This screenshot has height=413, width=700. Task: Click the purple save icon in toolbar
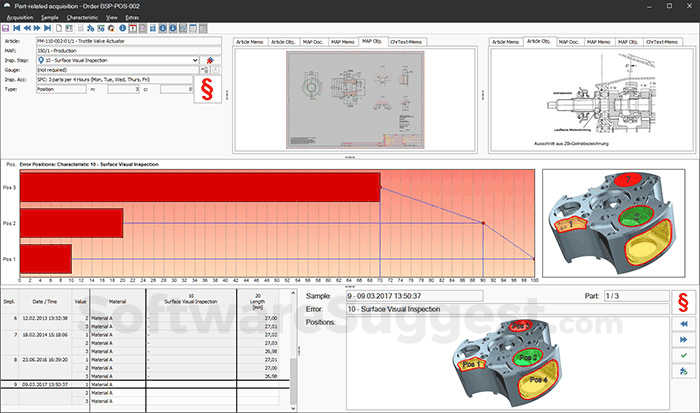5,28
